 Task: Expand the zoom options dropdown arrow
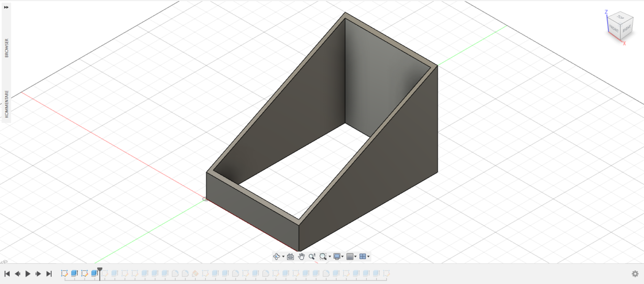[x=330, y=257]
